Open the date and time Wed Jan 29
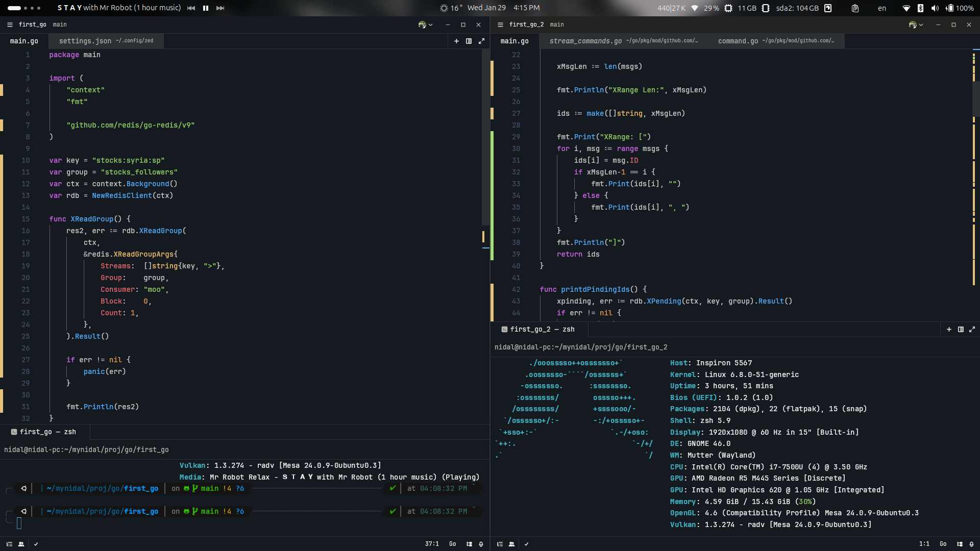This screenshot has width=980, height=551. click(x=503, y=8)
